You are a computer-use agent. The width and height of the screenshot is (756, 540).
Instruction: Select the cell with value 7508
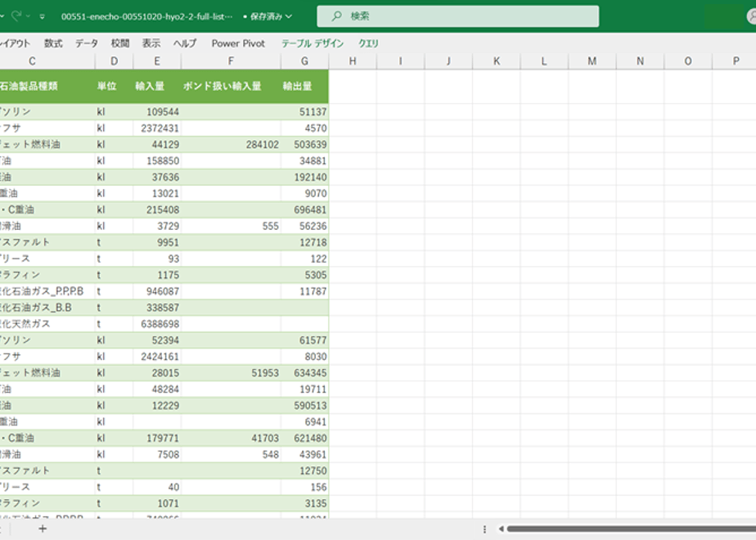(157, 455)
